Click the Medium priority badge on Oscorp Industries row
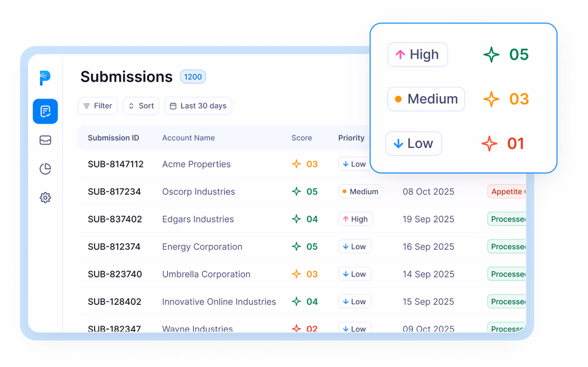 point(360,191)
